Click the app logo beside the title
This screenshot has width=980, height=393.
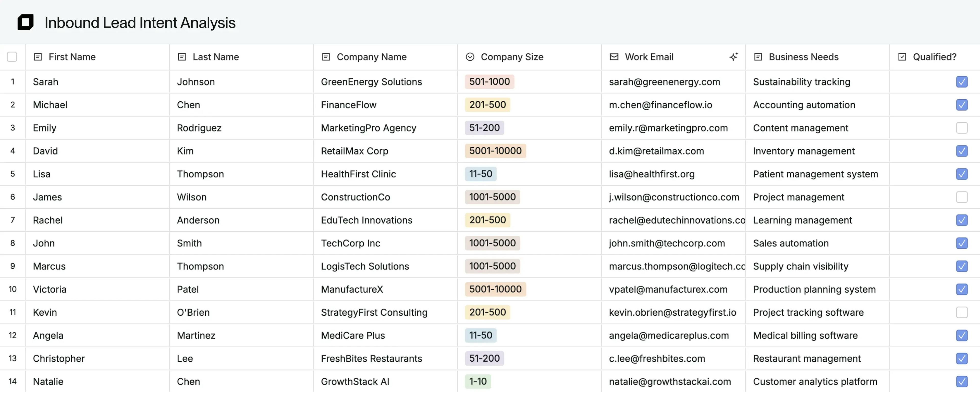[26, 22]
